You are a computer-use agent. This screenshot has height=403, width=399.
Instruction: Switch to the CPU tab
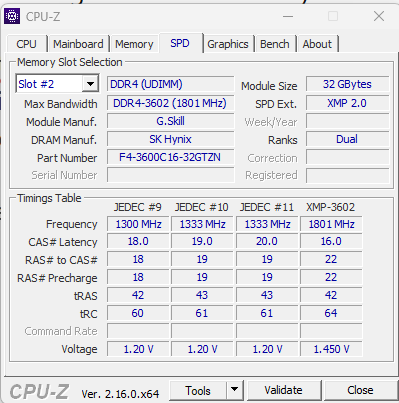(26, 44)
